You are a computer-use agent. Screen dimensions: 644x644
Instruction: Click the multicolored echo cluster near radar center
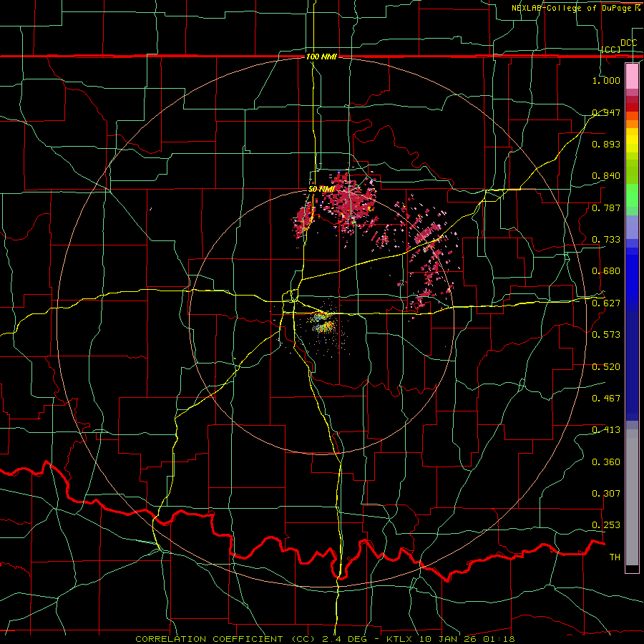[323, 323]
